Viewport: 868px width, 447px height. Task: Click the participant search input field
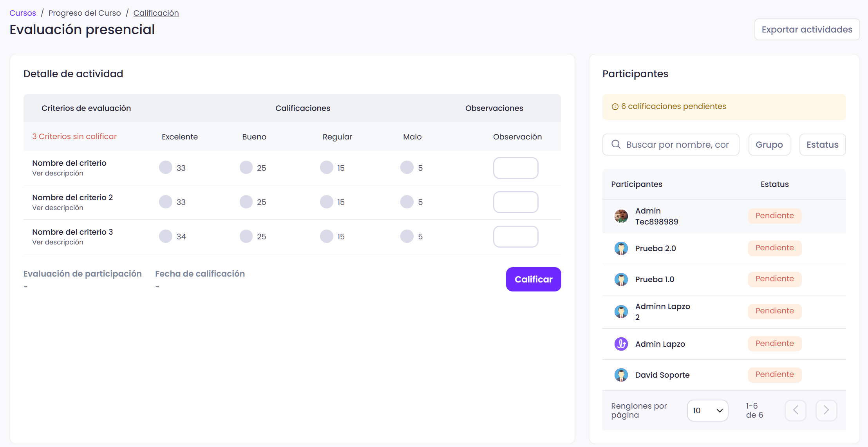[678, 145]
